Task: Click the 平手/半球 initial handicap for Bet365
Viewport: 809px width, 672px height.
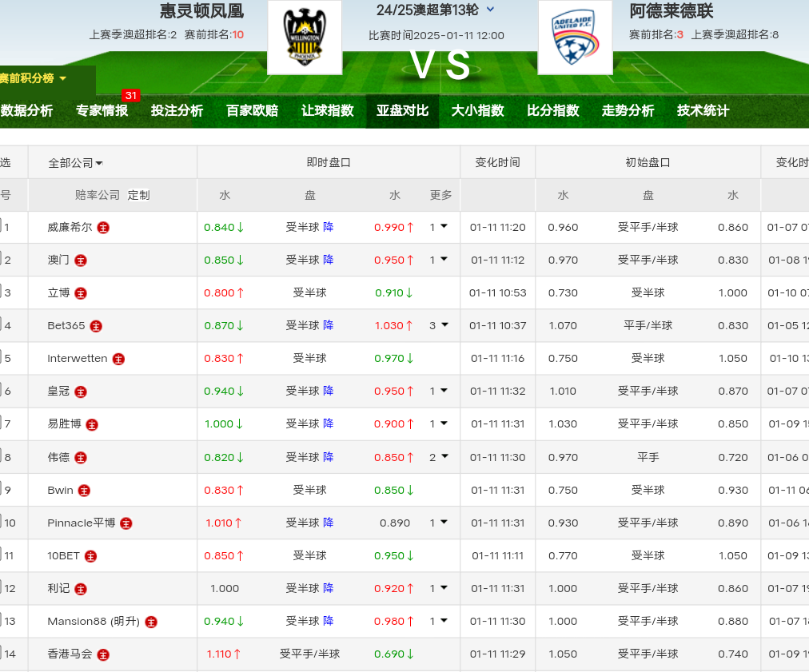Action: [x=648, y=325]
